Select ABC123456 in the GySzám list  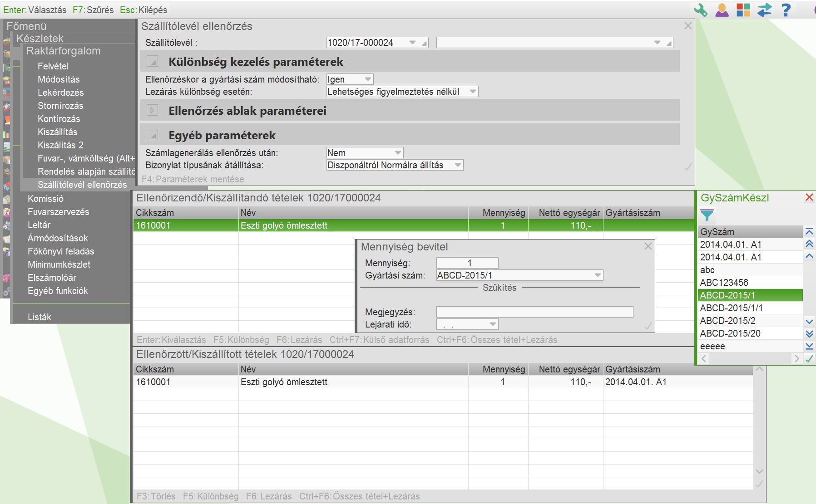click(x=750, y=283)
